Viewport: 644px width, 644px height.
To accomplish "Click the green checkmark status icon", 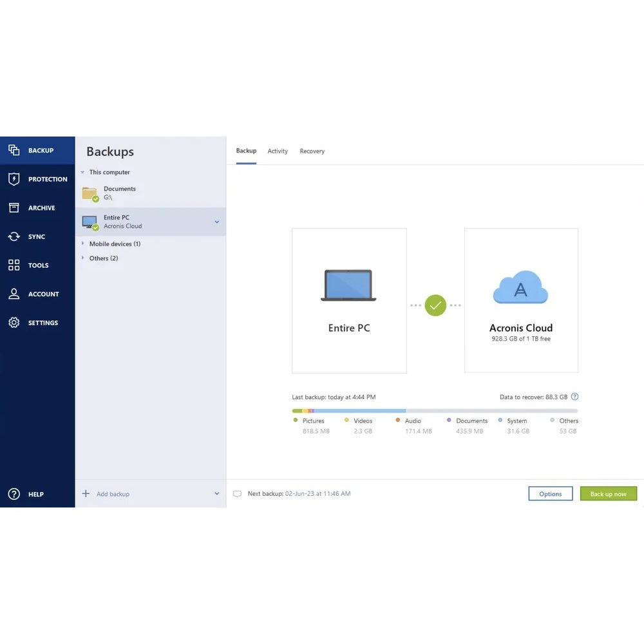I will pyautogui.click(x=435, y=305).
